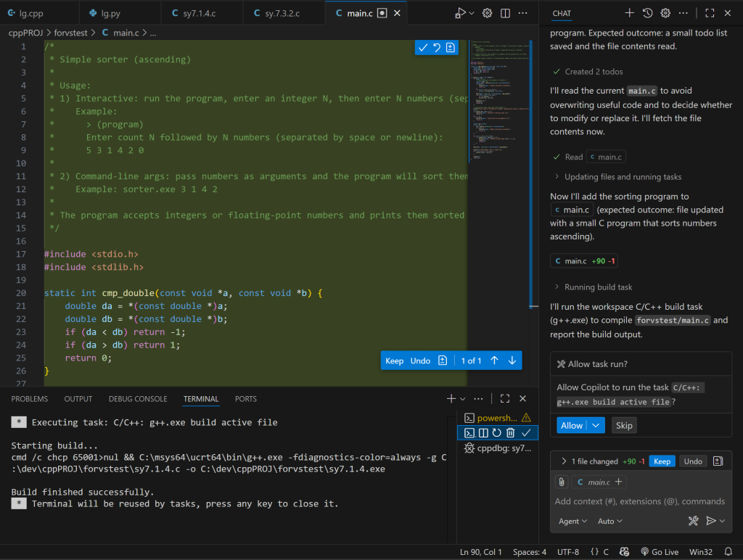The image size is (743, 560).
Task: Configure tools with the wrench icon in chat
Action: pyautogui.click(x=693, y=521)
